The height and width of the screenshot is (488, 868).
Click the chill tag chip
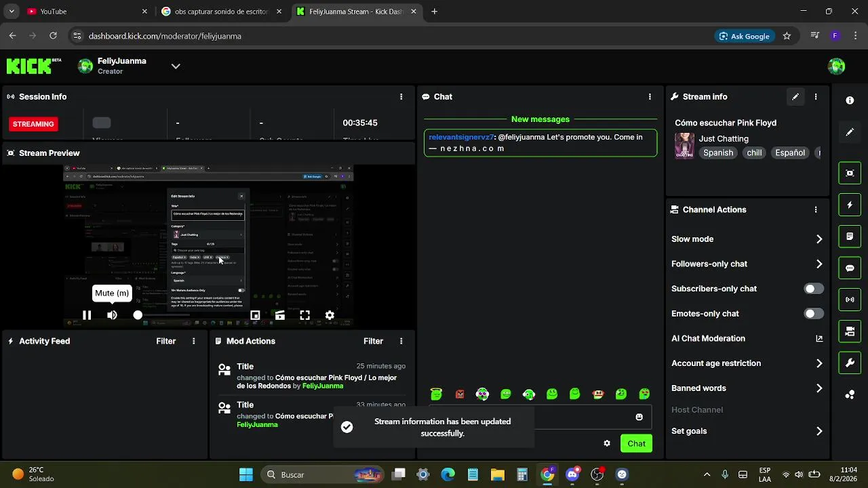(754, 153)
